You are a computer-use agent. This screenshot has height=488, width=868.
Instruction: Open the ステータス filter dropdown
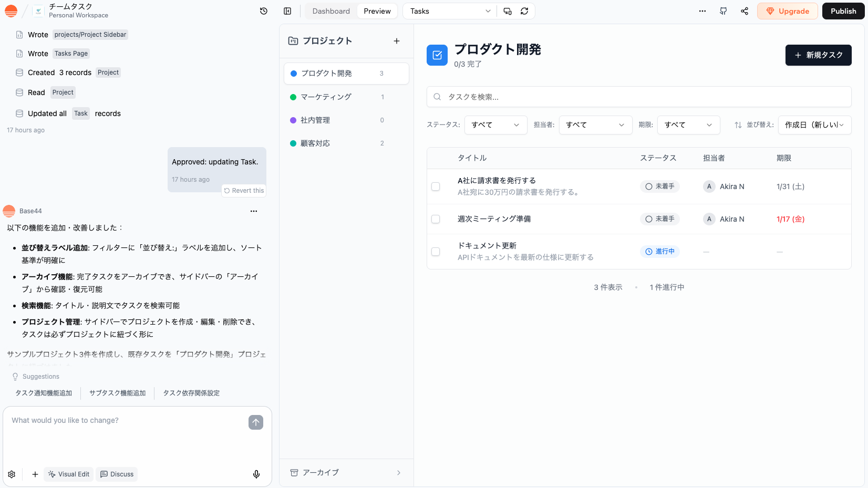click(x=495, y=125)
